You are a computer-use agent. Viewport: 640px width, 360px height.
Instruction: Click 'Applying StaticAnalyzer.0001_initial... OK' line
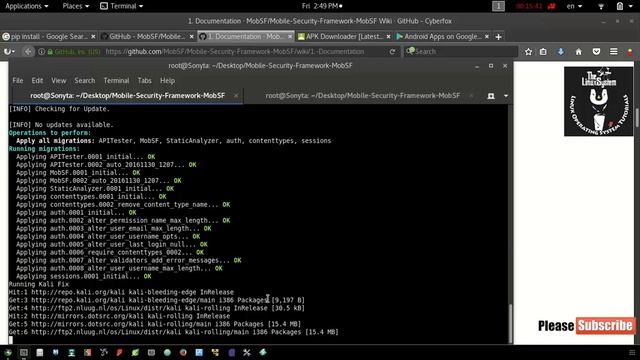[95, 189]
